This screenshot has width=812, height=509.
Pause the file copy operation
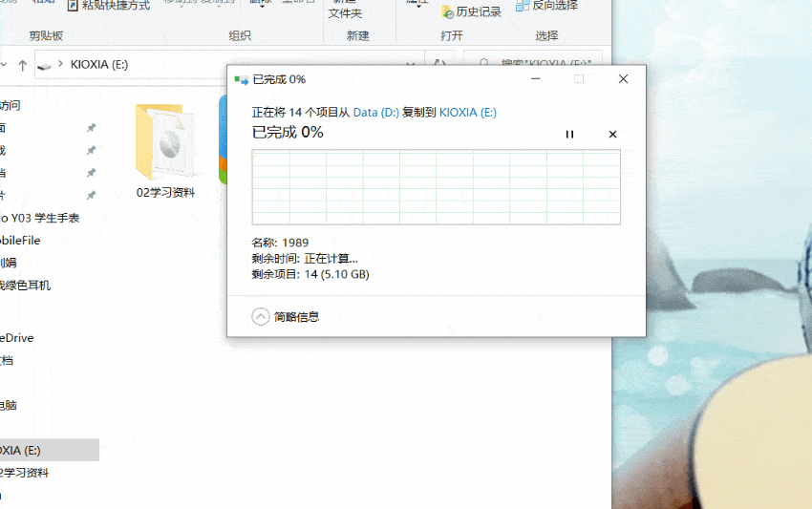tap(569, 134)
